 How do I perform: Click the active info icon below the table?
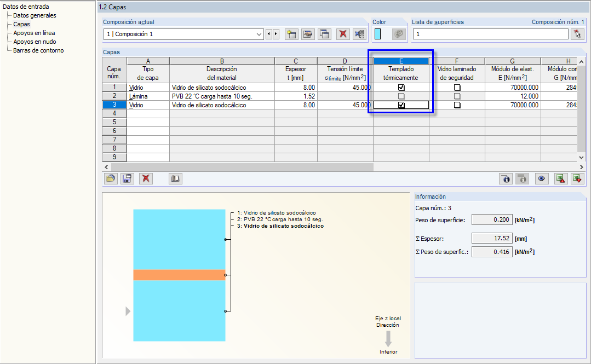pyautogui.click(x=506, y=178)
